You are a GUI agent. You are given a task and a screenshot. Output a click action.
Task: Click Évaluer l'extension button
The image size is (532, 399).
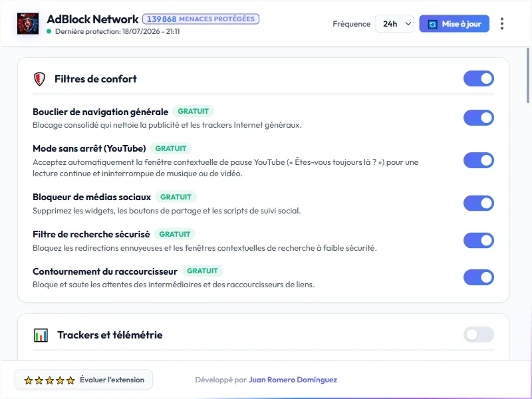pos(84,380)
